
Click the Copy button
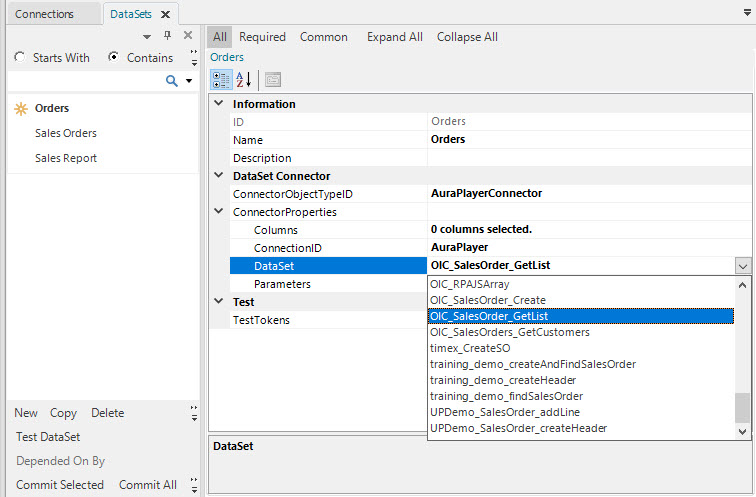point(63,413)
